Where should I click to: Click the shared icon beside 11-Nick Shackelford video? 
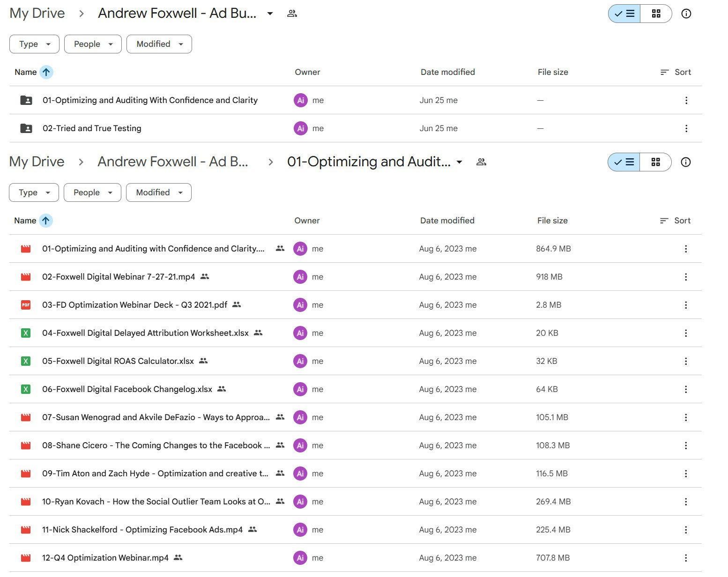click(253, 530)
